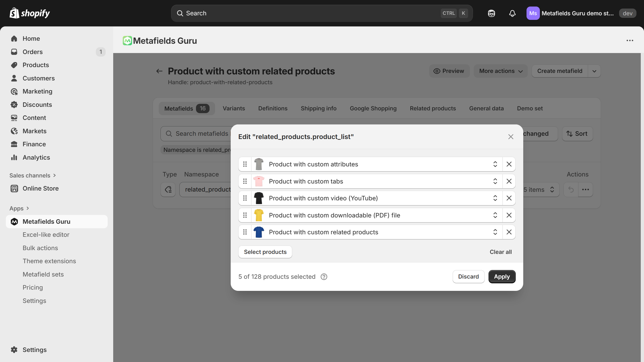Open Create metafield dropdown arrow
644x362 pixels.
point(594,71)
